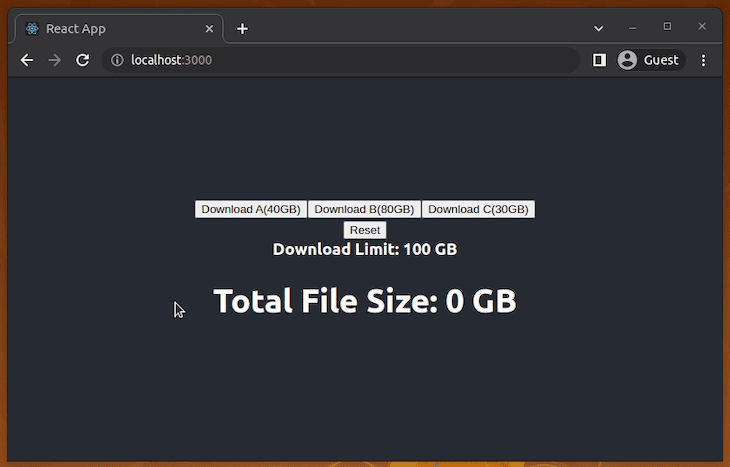This screenshot has height=467, width=730.
Task: Open the Guest profile menu
Action: 648,60
